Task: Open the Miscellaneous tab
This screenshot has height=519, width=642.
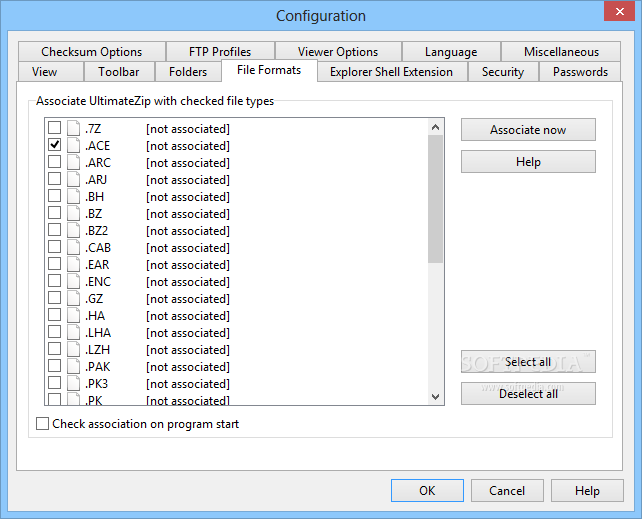Action: (561, 52)
